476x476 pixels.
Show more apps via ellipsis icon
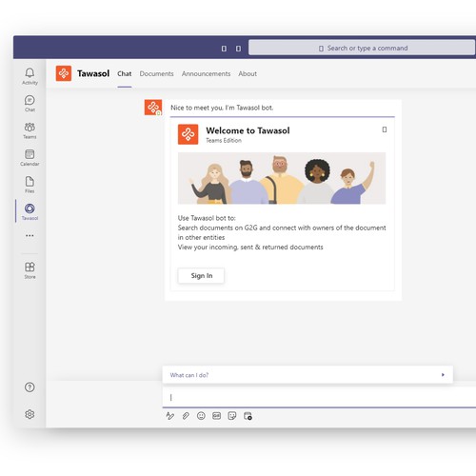pos(30,235)
